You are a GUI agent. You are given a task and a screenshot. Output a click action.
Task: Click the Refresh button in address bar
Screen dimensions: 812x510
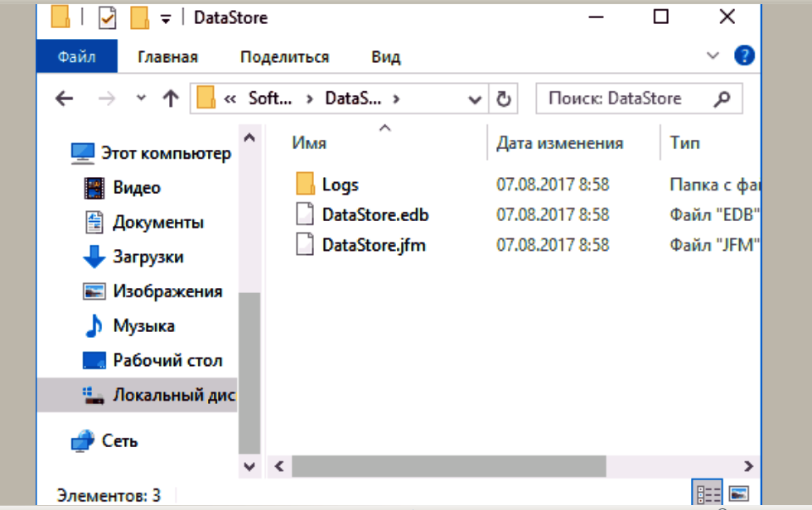(502, 99)
